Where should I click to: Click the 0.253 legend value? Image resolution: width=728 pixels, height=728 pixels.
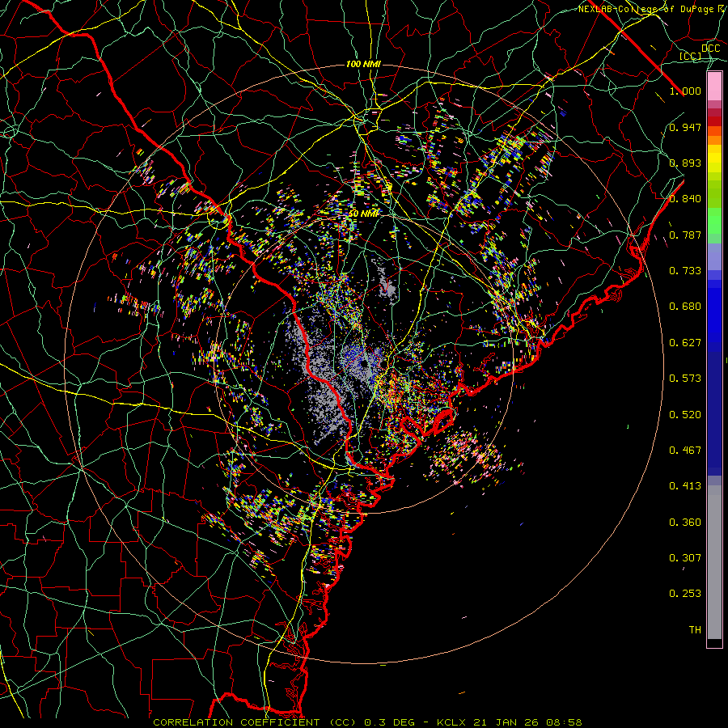685,594
